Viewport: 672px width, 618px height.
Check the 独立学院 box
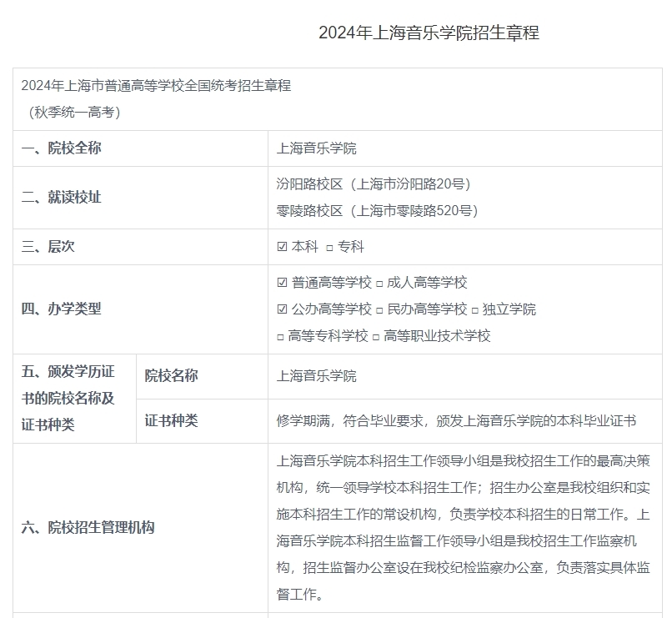pyautogui.click(x=474, y=309)
